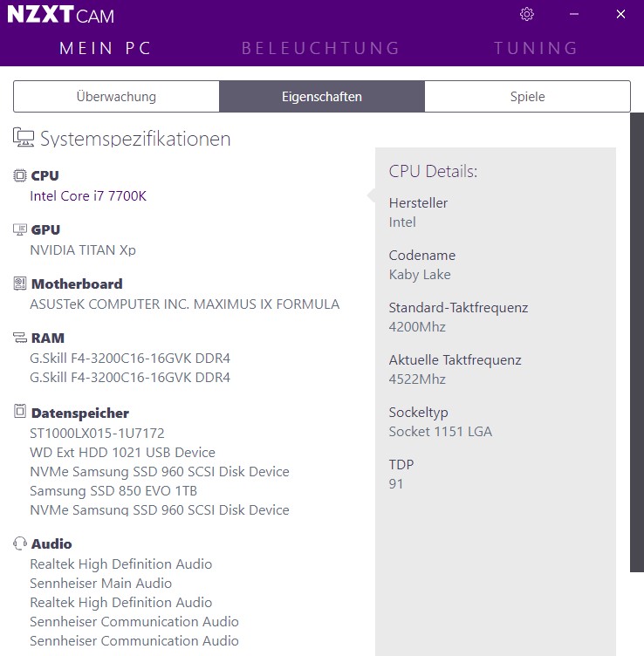The height and width of the screenshot is (656, 644).
Task: Click the NZXT CAM logo
Action: (x=61, y=15)
